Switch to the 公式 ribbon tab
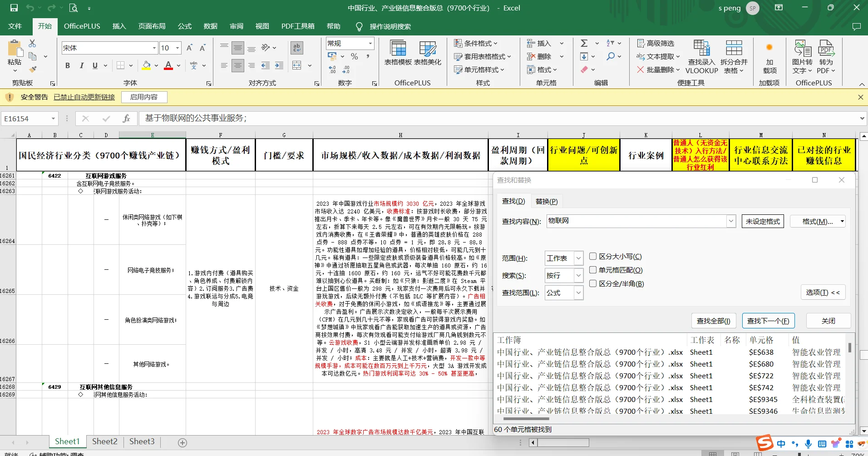This screenshot has height=456, width=868. (x=185, y=26)
